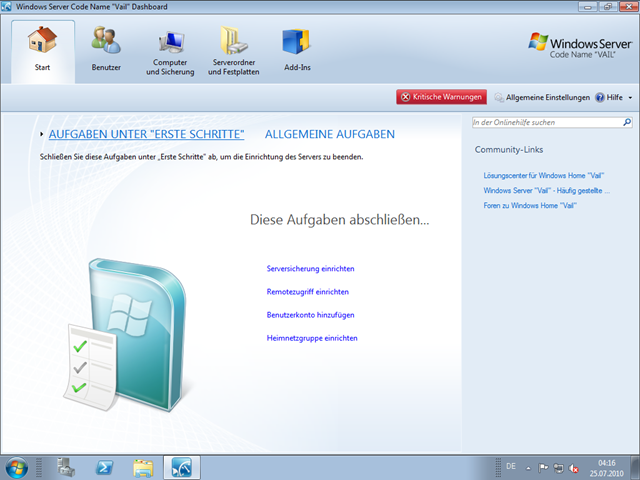Viewport: 640px width, 480px height.
Task: Launch Server Manager from taskbar
Action: [66, 468]
